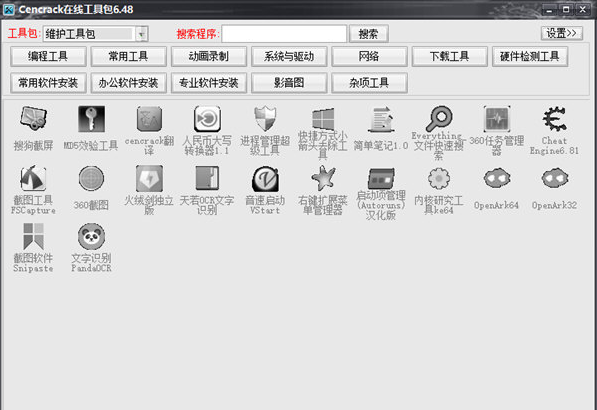Open the cencrack翻译 translator icon
The height and width of the screenshot is (410, 597).
149,118
